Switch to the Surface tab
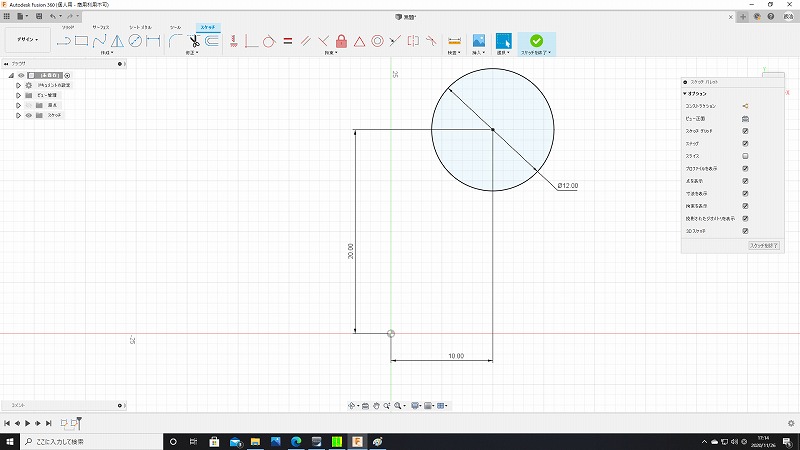 coord(101,27)
